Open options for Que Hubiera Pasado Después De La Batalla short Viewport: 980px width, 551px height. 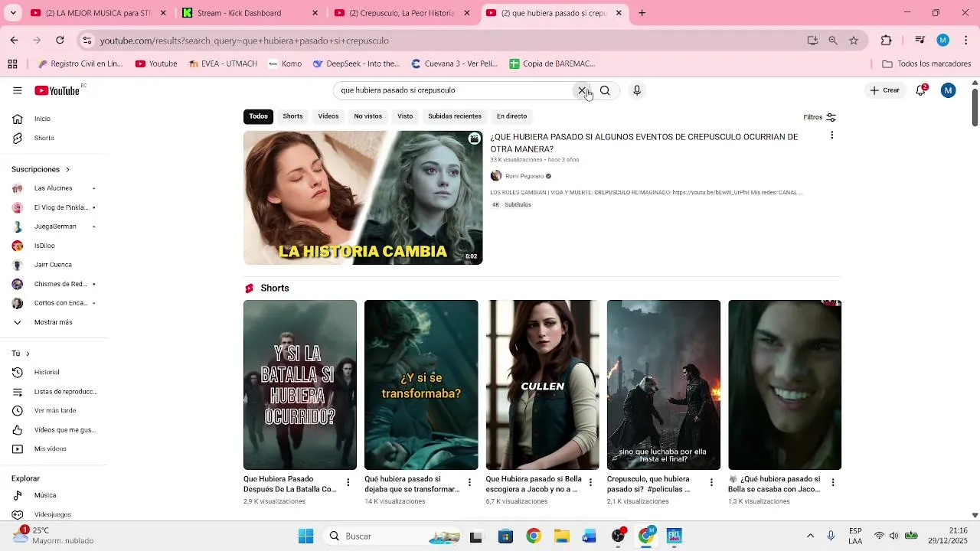(x=348, y=482)
